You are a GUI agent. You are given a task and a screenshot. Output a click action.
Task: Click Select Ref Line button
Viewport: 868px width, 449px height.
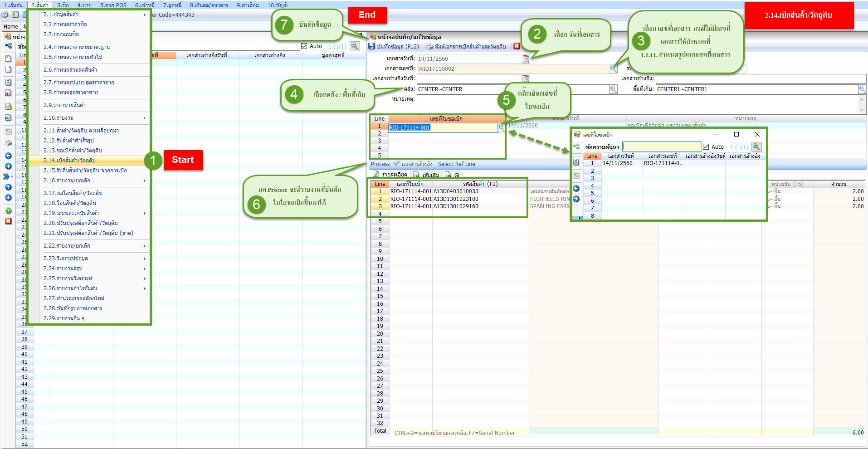tap(456, 164)
